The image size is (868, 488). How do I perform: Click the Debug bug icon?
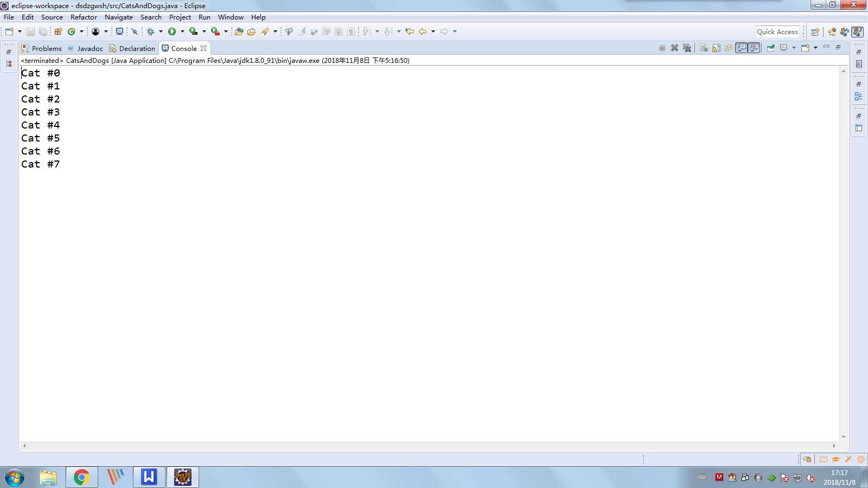151,31
